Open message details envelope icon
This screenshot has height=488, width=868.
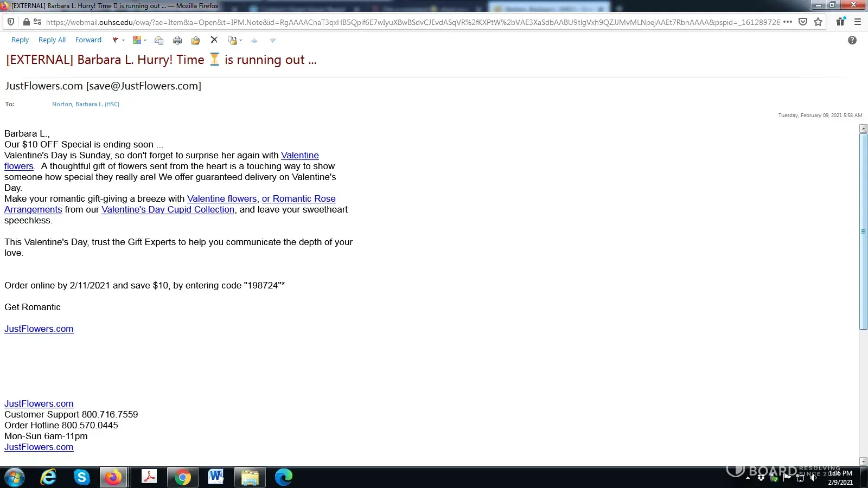point(159,40)
